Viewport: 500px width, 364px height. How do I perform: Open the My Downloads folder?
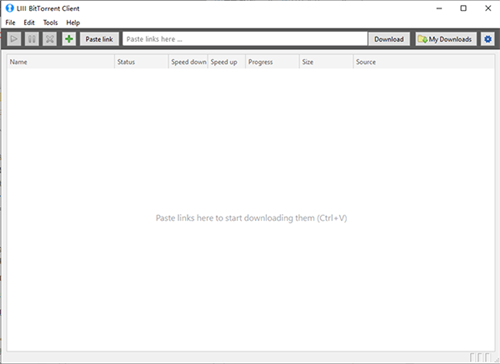(446, 39)
